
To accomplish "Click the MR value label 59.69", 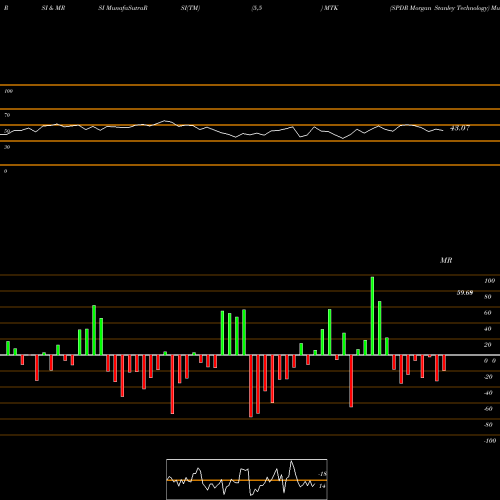I will [x=465, y=293].
